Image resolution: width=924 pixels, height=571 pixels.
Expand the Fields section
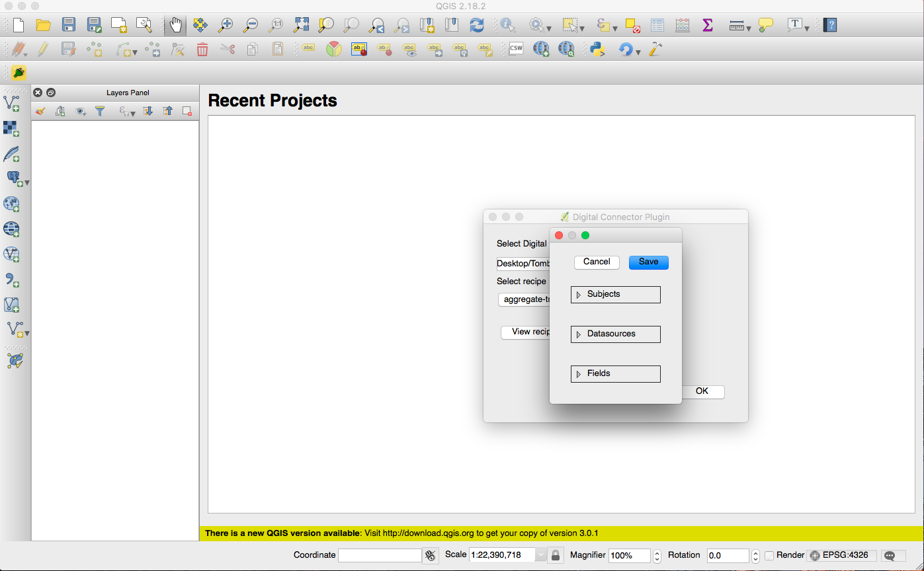tap(579, 374)
